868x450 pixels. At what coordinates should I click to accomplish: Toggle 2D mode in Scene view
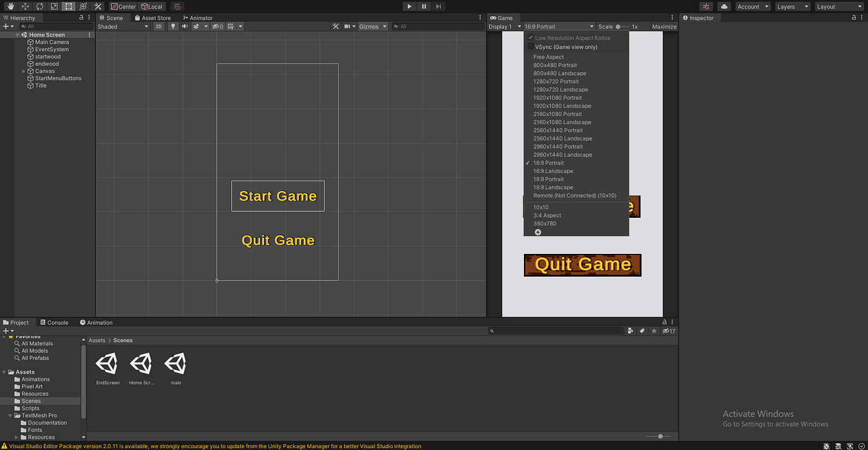159,27
